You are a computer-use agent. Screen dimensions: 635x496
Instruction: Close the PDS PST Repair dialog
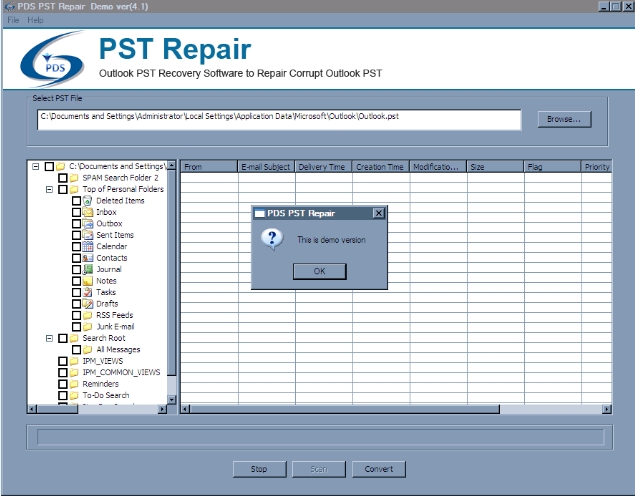[378, 213]
